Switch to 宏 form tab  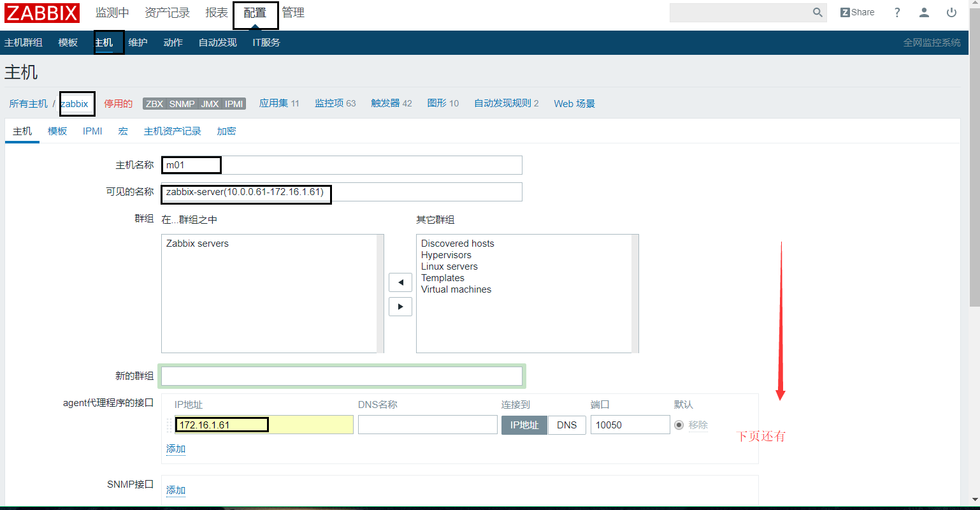123,131
